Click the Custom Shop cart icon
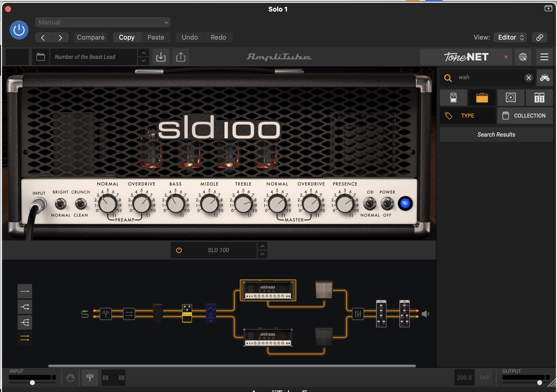The width and height of the screenshot is (557, 392). 545,78
